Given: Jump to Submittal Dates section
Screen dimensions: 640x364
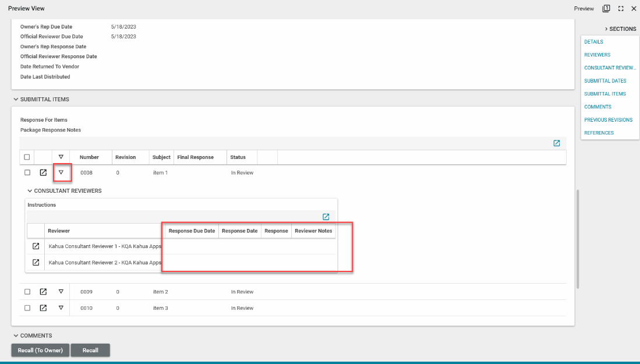Looking at the screenshot, I should tap(605, 81).
